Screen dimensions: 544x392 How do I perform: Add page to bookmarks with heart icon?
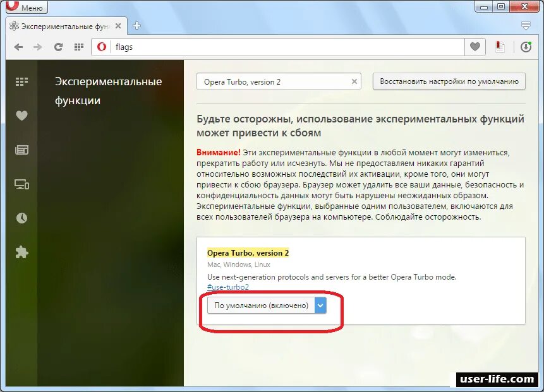[x=475, y=47]
